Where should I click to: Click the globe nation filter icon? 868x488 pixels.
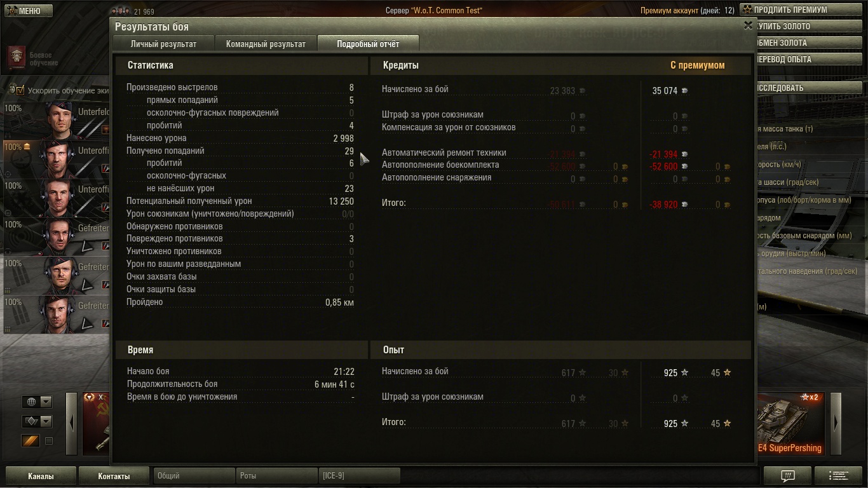(x=30, y=402)
